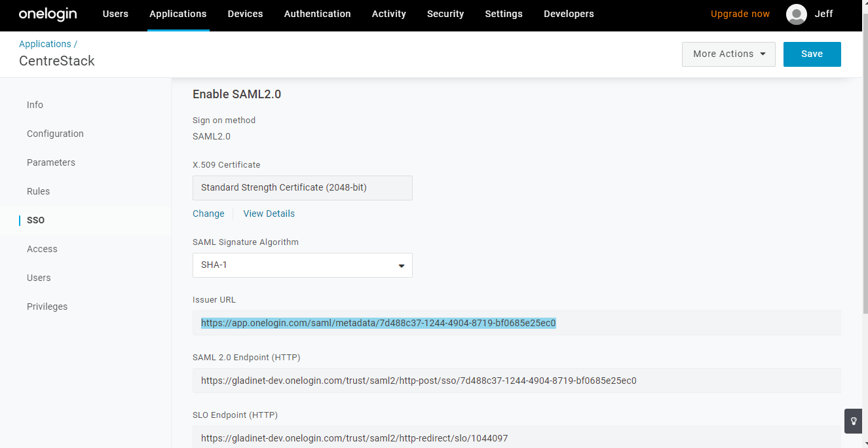Click the Upgrade now link
This screenshot has width=868, height=448.
(x=740, y=14)
